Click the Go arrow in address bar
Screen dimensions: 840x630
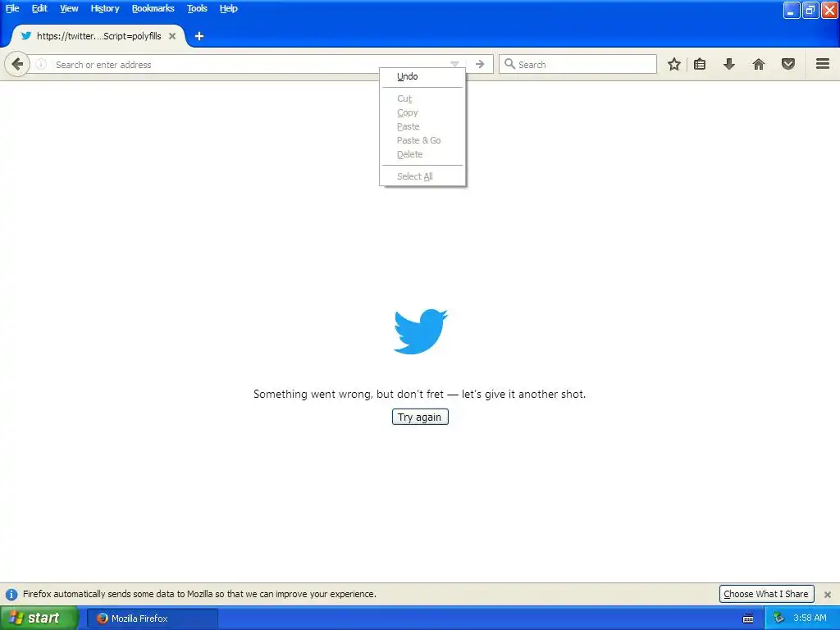tap(480, 64)
